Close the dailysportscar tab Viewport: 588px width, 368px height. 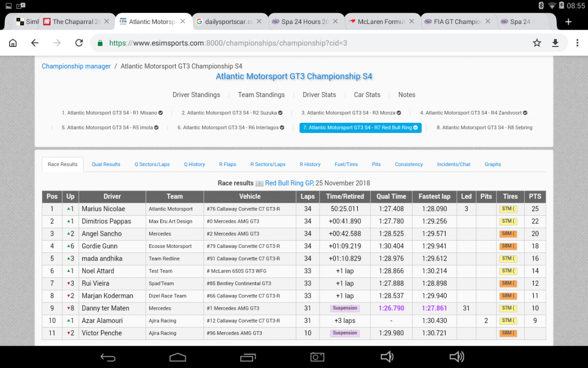259,21
